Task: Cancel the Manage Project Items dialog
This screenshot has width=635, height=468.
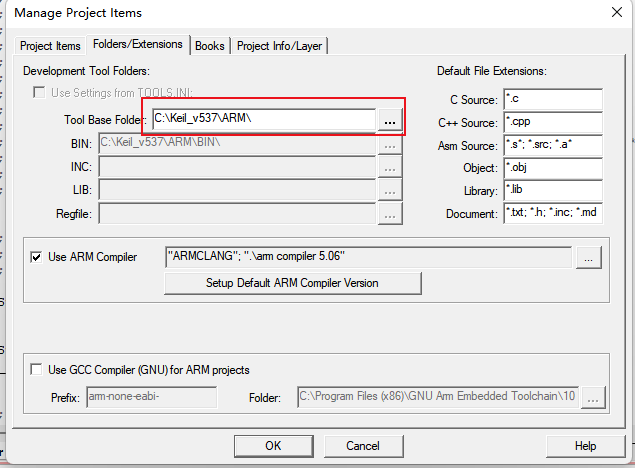Action: pyautogui.click(x=362, y=445)
